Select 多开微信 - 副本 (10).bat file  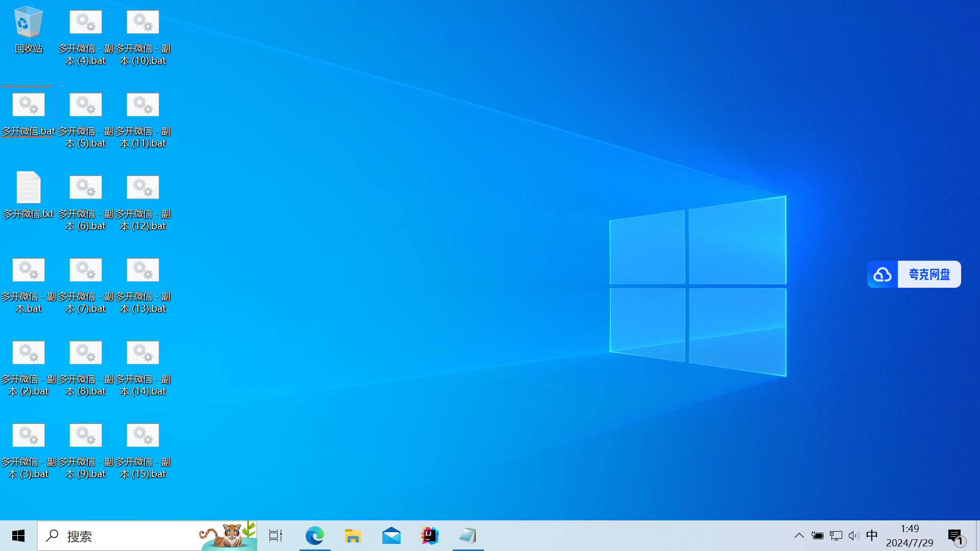(143, 38)
